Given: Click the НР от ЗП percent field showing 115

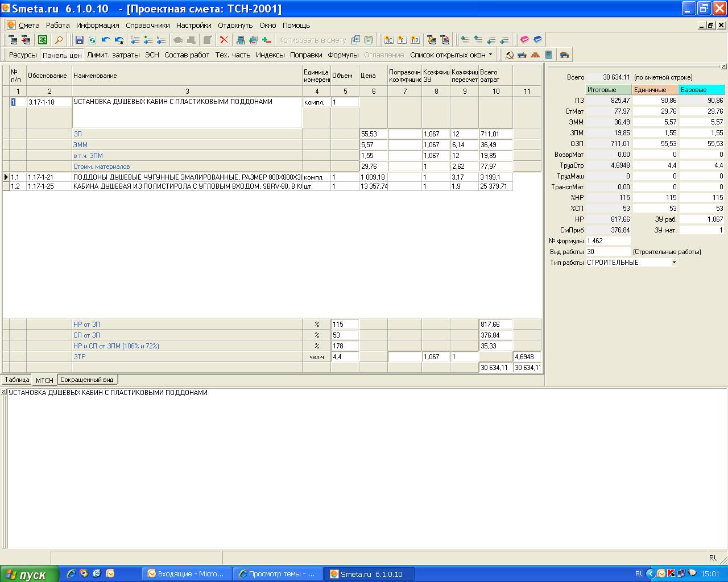Looking at the screenshot, I should [x=345, y=325].
